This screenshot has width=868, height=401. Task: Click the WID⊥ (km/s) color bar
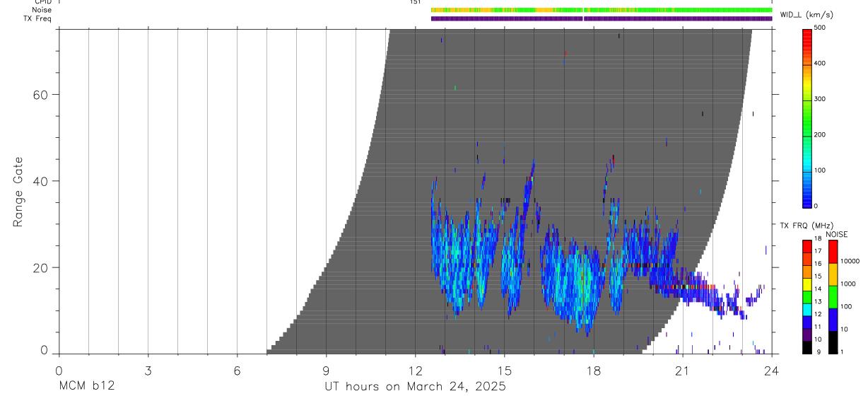click(808, 117)
